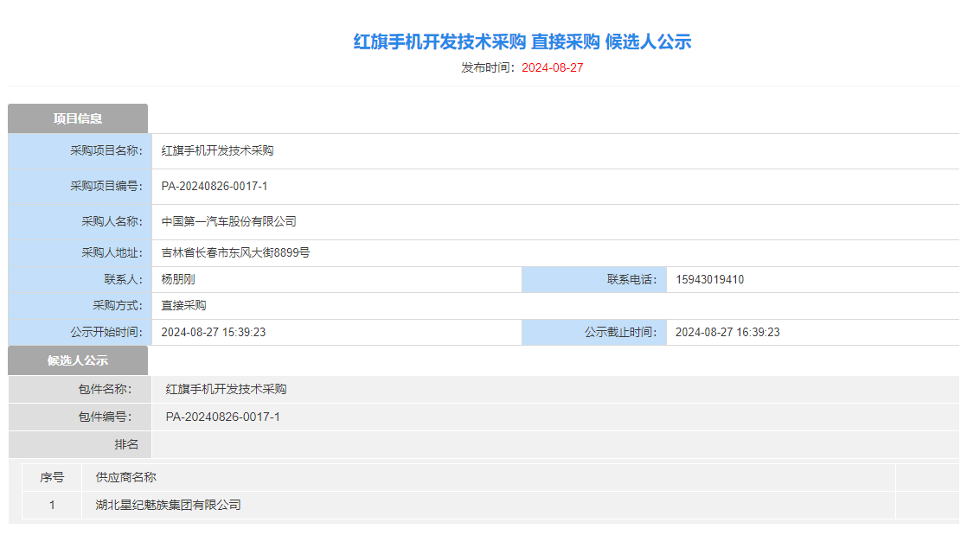Click phone number 15943019410
Image resolution: width=980 pixels, height=535 pixels.
(710, 280)
